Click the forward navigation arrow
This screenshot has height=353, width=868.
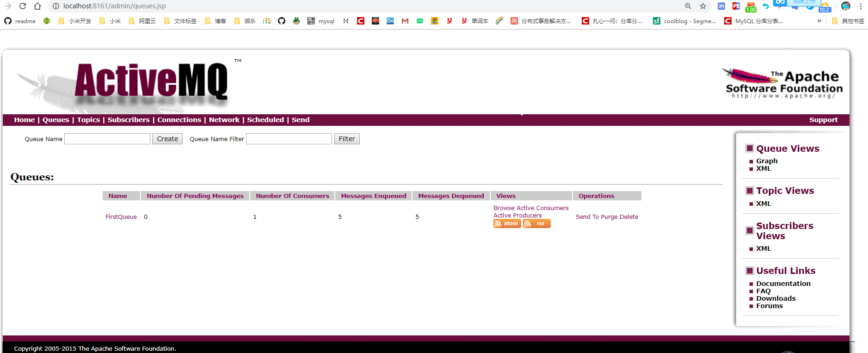pos(8,6)
